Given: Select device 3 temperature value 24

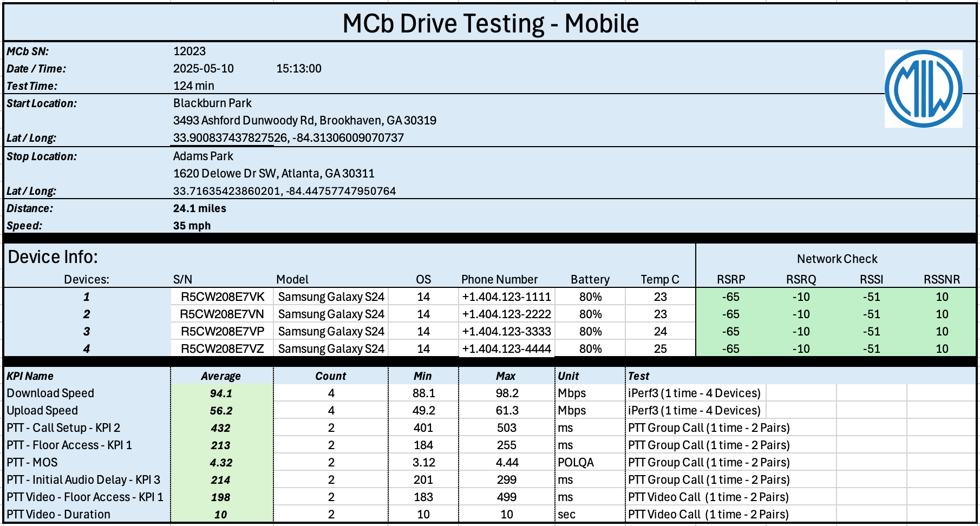Looking at the screenshot, I should tap(660, 332).
